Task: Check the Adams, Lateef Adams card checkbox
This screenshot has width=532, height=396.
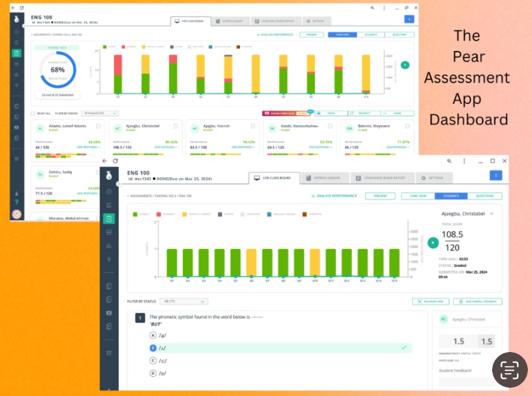Action: pyautogui.click(x=98, y=126)
